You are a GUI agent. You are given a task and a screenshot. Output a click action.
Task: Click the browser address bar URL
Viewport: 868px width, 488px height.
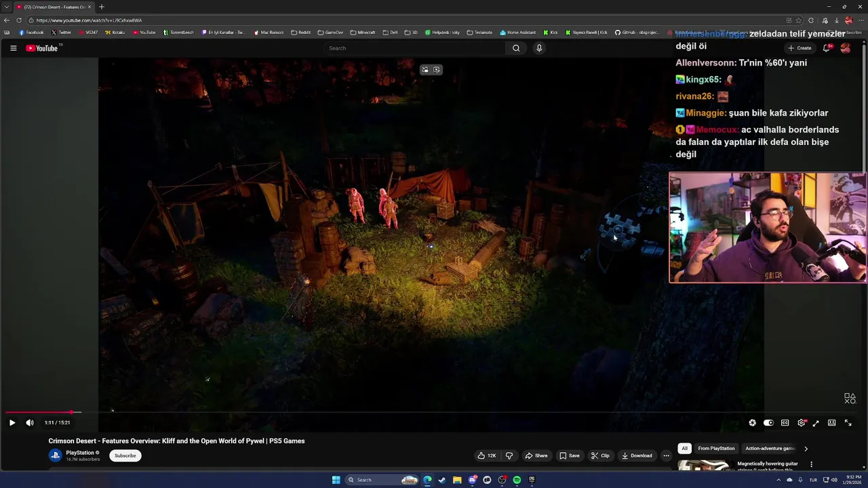(90, 20)
